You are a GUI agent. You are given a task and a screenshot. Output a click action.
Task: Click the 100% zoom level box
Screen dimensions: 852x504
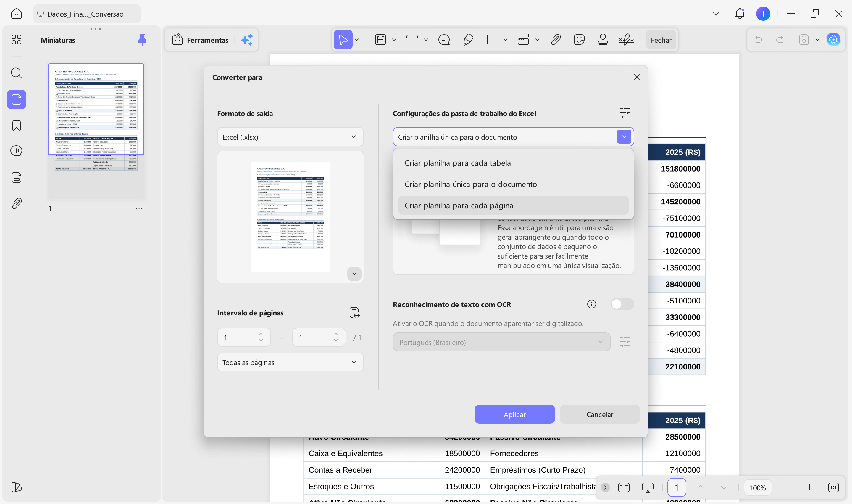pyautogui.click(x=758, y=487)
